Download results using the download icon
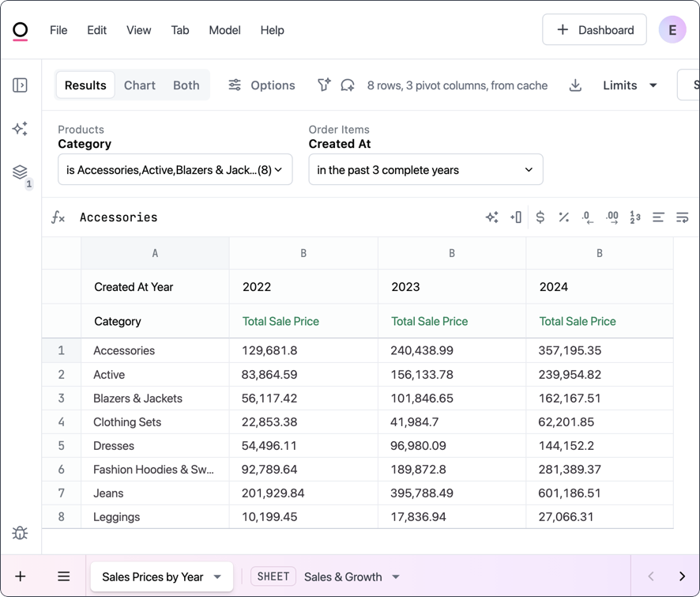Viewport: 700px width, 597px height. pos(575,85)
